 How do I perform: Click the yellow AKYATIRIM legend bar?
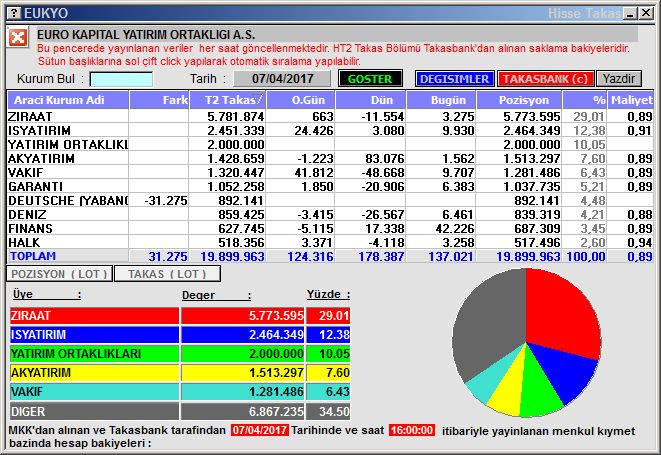(94, 372)
